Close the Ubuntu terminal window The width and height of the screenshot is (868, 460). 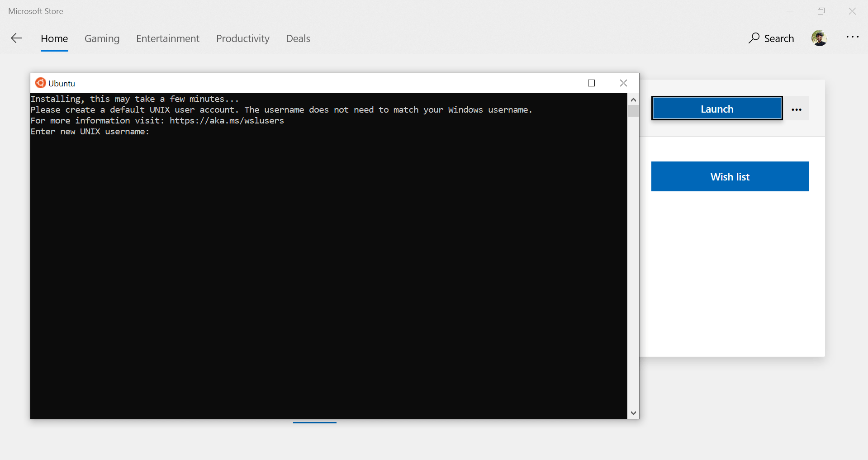click(x=623, y=83)
